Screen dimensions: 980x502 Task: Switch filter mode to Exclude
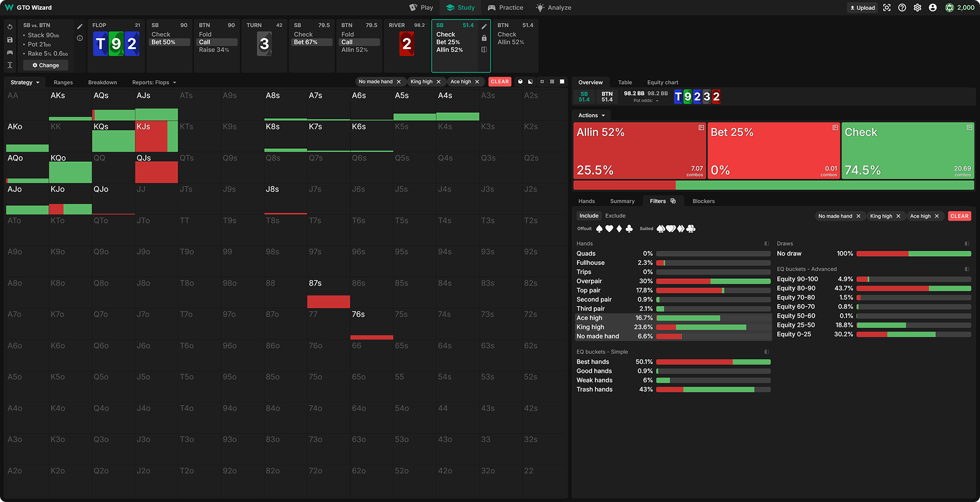[615, 216]
